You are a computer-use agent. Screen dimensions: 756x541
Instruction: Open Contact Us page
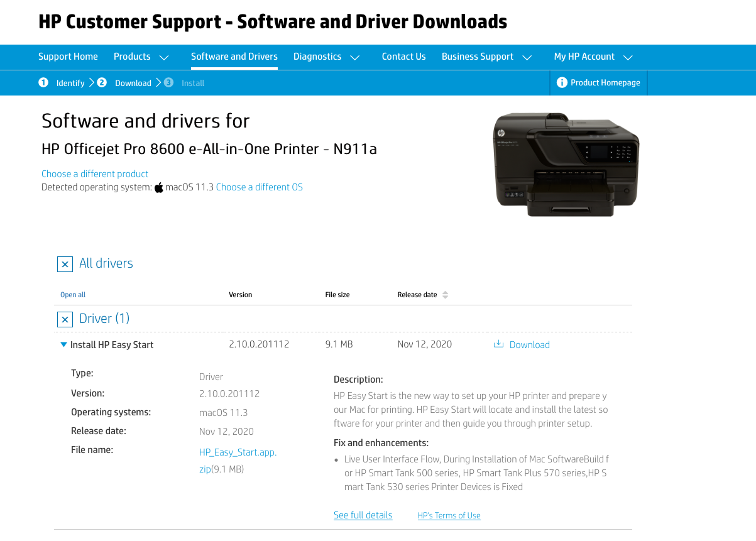[404, 57]
